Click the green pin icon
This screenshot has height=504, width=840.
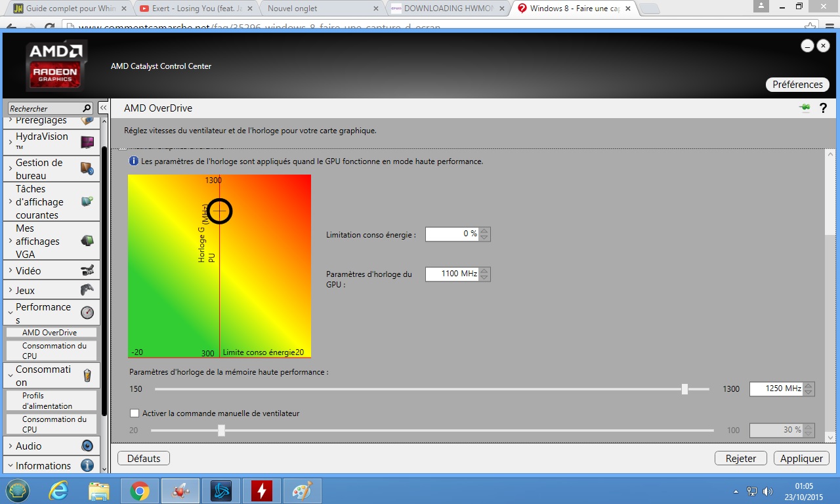point(805,108)
